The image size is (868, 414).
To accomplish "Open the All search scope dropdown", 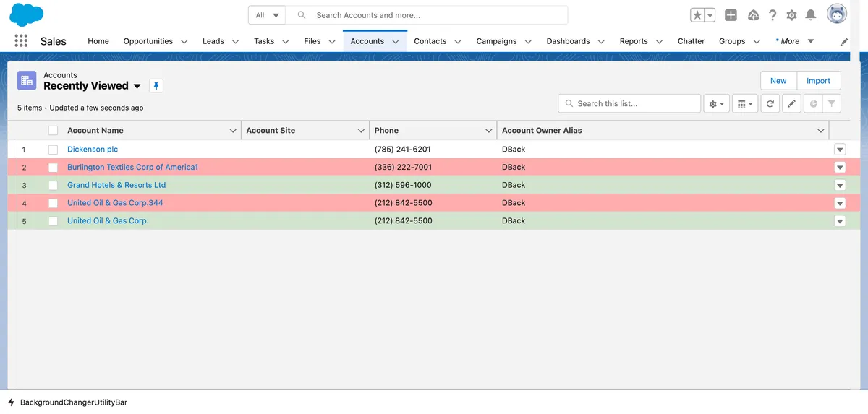I will (267, 15).
